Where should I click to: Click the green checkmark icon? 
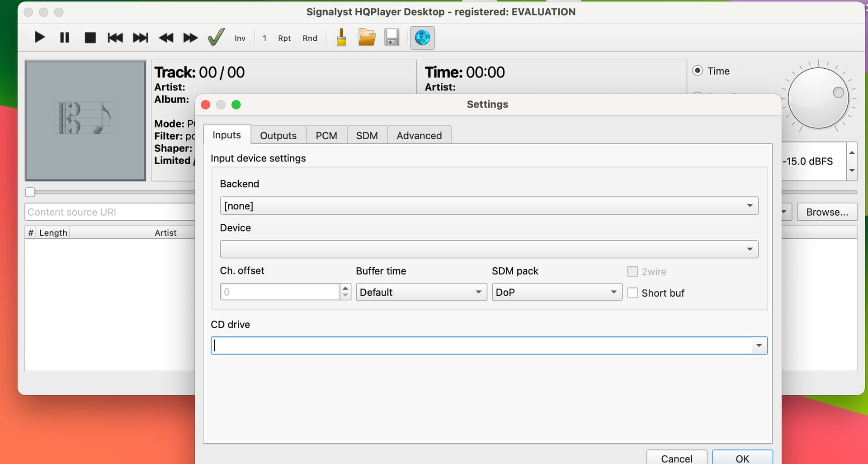point(216,37)
